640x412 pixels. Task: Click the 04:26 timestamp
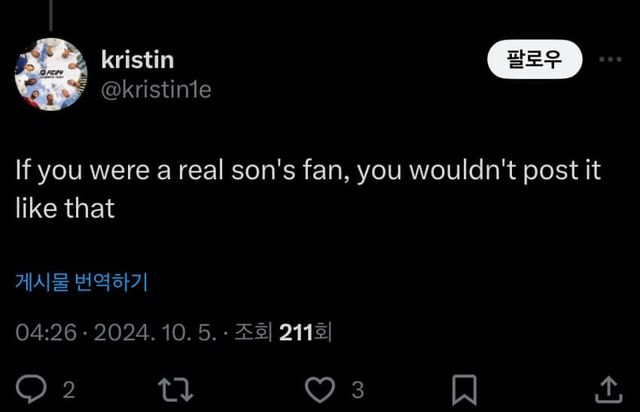[46, 333]
